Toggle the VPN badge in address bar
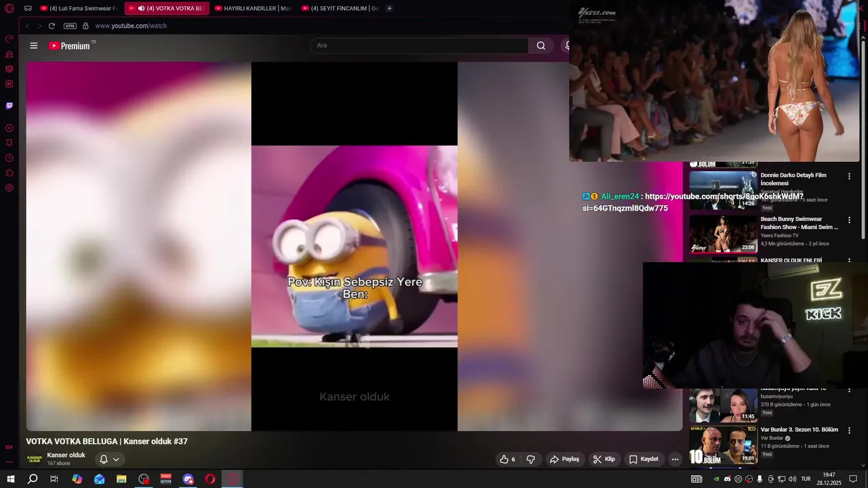 click(70, 26)
